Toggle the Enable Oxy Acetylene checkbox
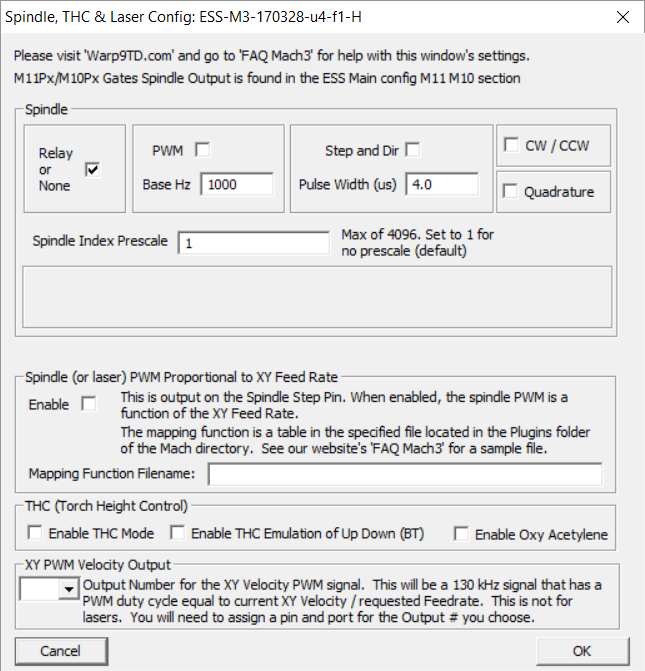645x671 pixels. point(461,534)
